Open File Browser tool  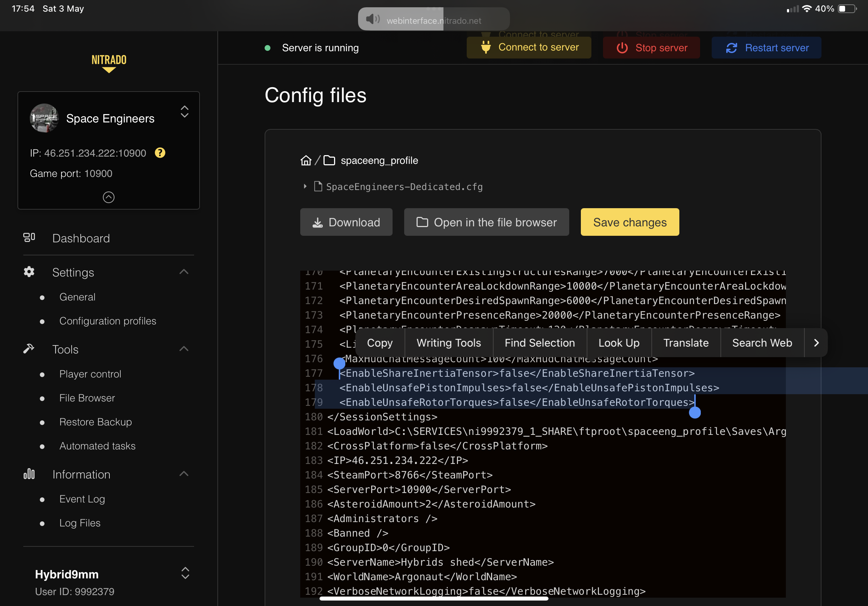[x=87, y=398]
